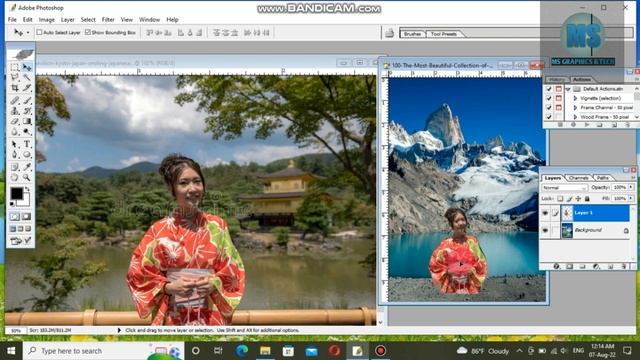Select the Pen tool
The image size is (640, 360).
tap(15, 155)
